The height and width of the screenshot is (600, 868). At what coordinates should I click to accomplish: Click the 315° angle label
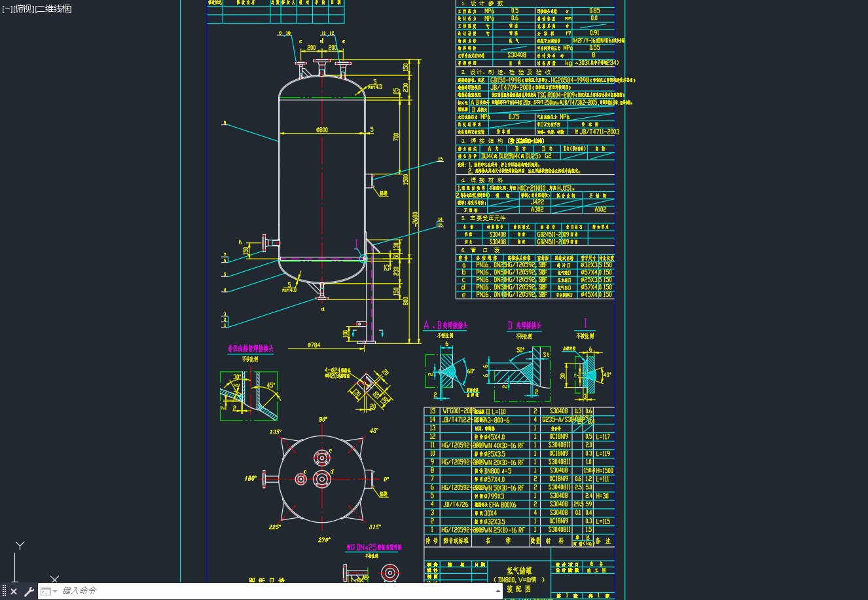coord(375,527)
